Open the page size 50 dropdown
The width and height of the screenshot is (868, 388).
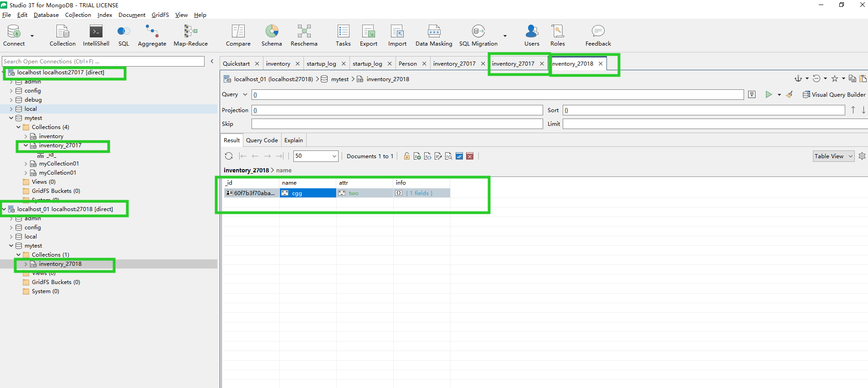pyautogui.click(x=316, y=156)
